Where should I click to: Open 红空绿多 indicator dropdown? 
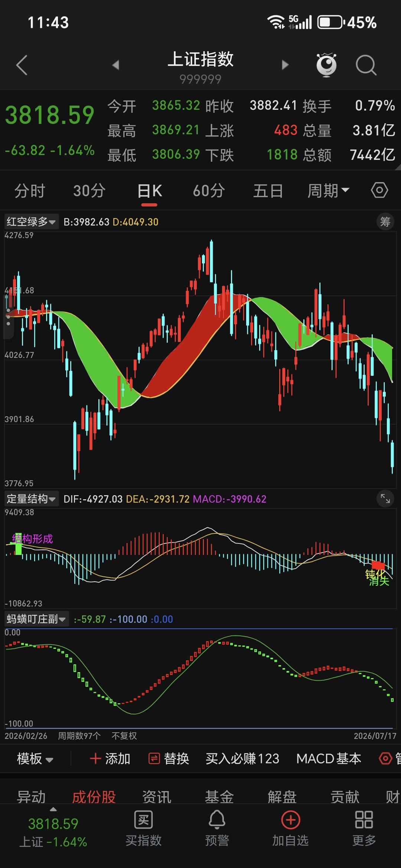point(31,222)
